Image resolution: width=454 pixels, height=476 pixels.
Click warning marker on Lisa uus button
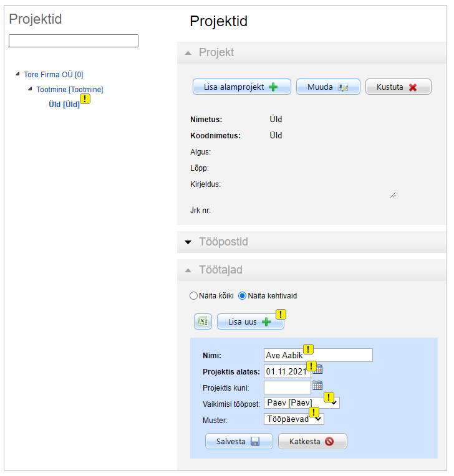click(281, 315)
